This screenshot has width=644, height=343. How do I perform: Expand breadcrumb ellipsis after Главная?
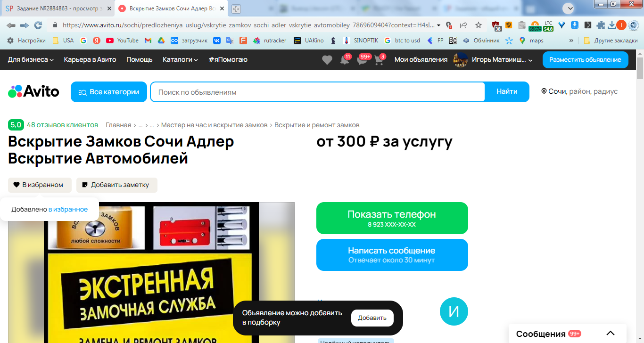[140, 125]
